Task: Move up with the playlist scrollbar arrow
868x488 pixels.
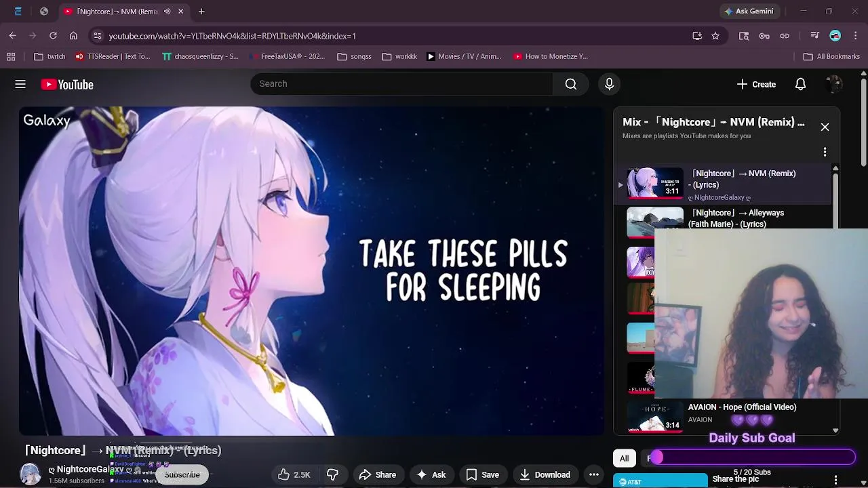Action: point(835,169)
